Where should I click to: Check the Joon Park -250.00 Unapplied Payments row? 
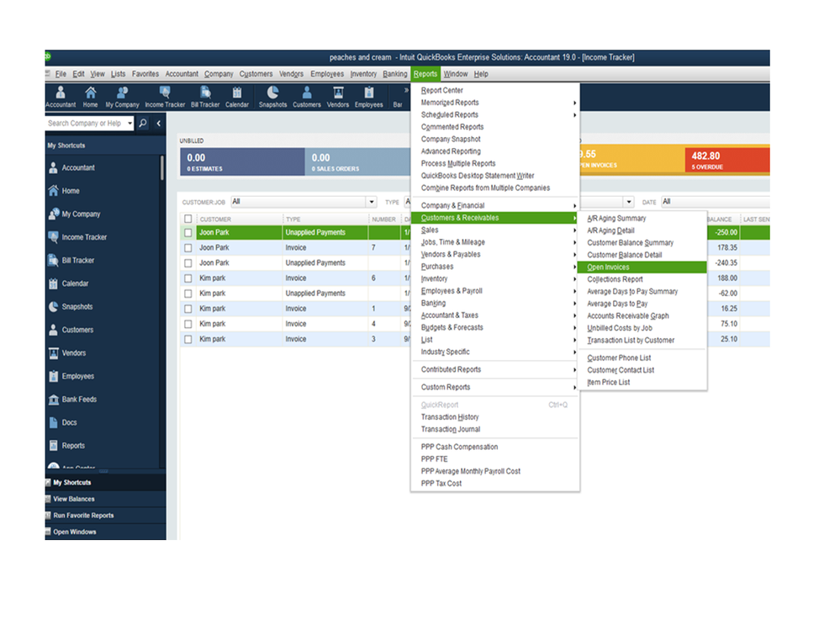coord(188,232)
